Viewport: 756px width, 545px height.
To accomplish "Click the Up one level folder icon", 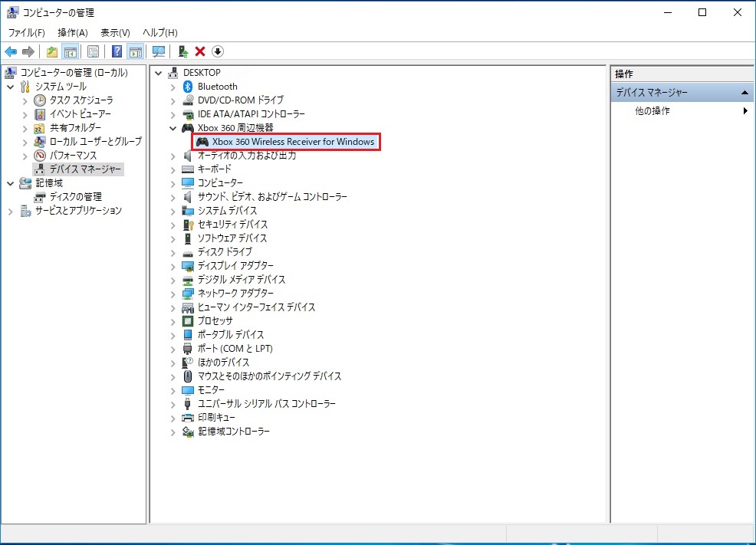I will pyautogui.click(x=52, y=51).
